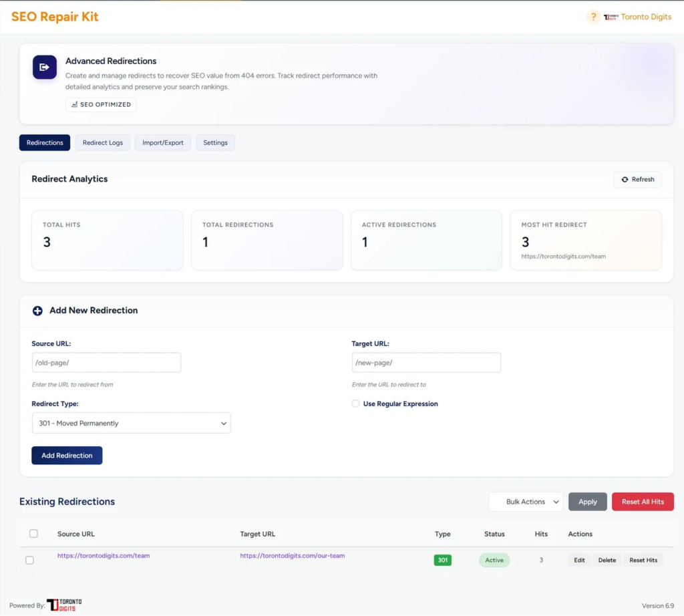684x616 pixels.
Task: Go to the Settings tab
Action: pyautogui.click(x=215, y=143)
